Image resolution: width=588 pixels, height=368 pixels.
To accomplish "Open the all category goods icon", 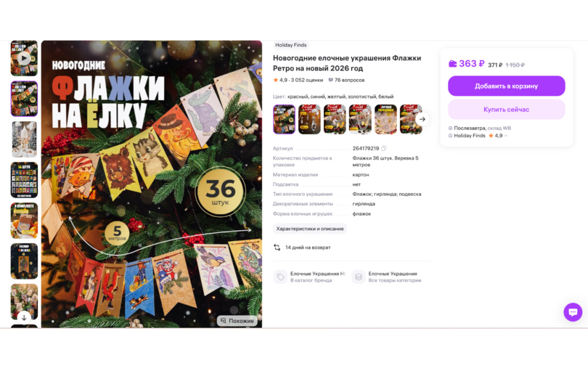I will [x=358, y=277].
